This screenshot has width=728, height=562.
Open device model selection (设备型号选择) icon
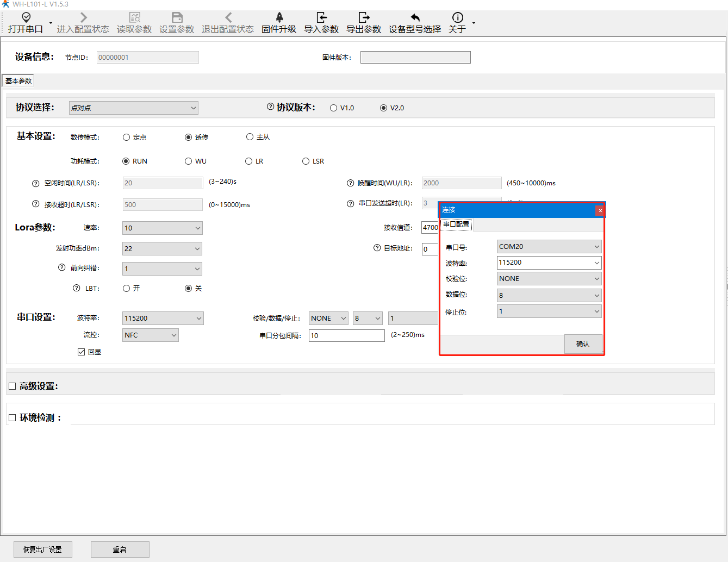415,18
